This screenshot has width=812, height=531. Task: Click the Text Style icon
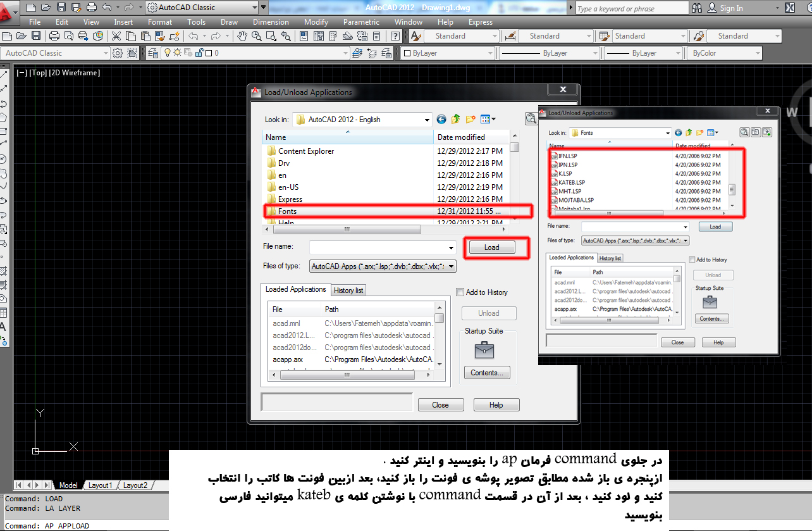pos(416,36)
